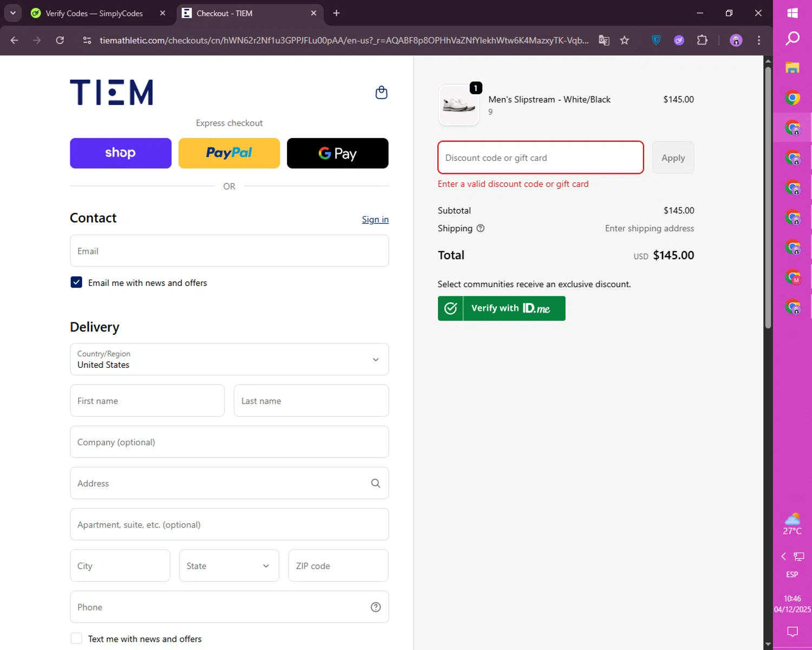
Task: Check Text me with news and offers
Action: 76,639
